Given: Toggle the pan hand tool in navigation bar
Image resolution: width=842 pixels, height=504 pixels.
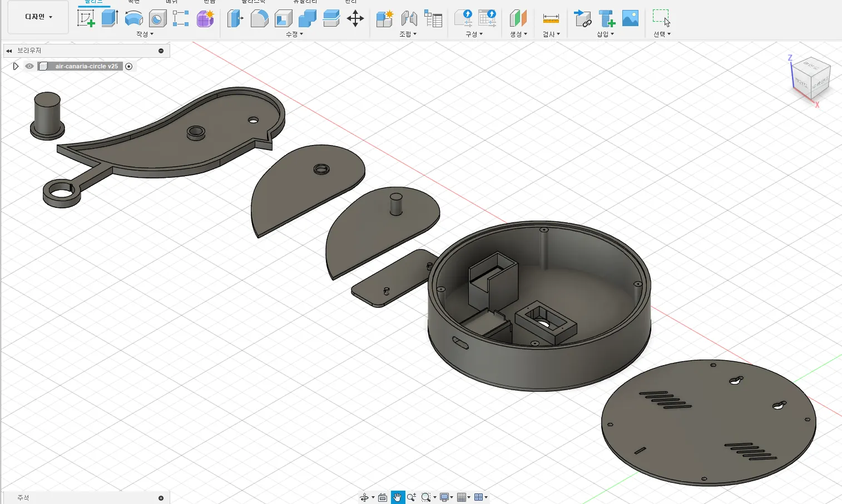Looking at the screenshot, I should (397, 497).
